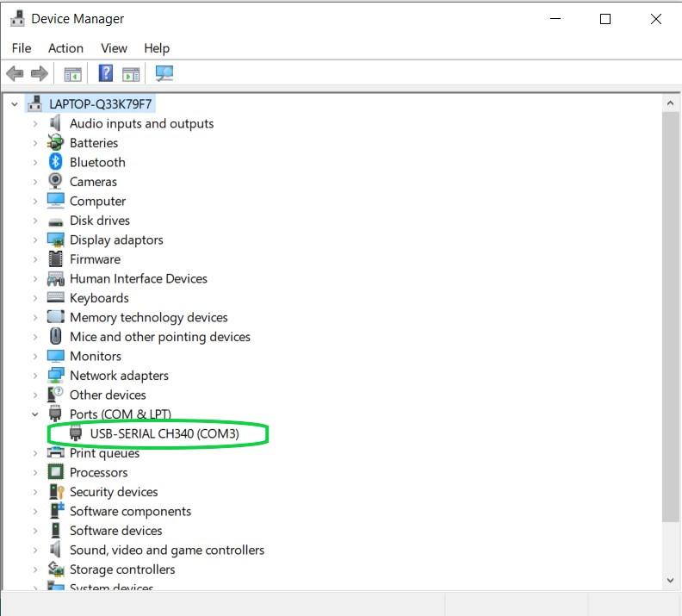Viewport: 682px width, 616px height.
Task: Open the View menu
Action: point(114,48)
